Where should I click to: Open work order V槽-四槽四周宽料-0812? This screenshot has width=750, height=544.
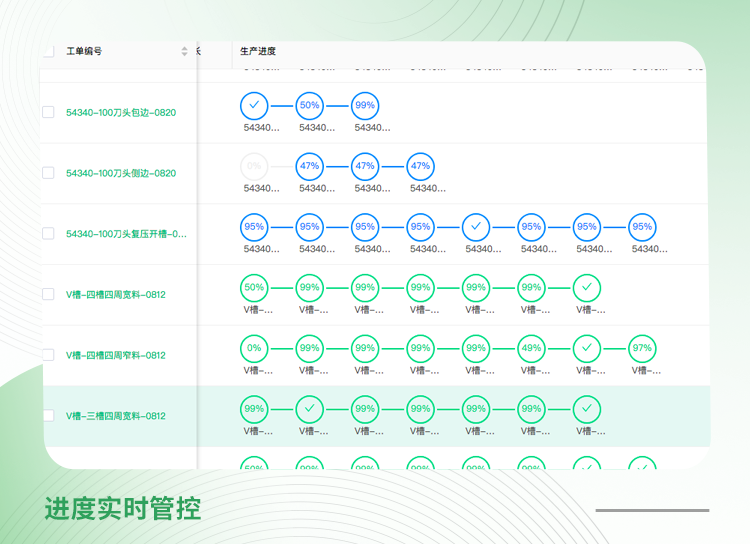(116, 295)
